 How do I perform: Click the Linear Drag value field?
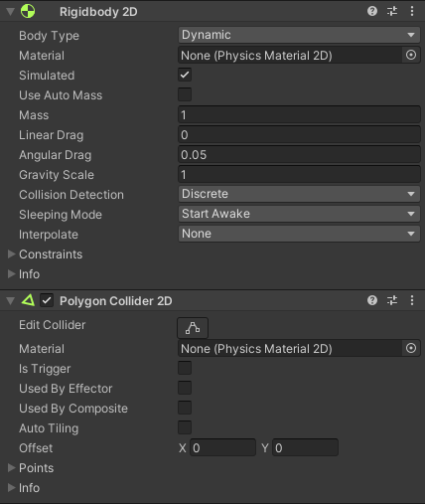tap(299, 134)
